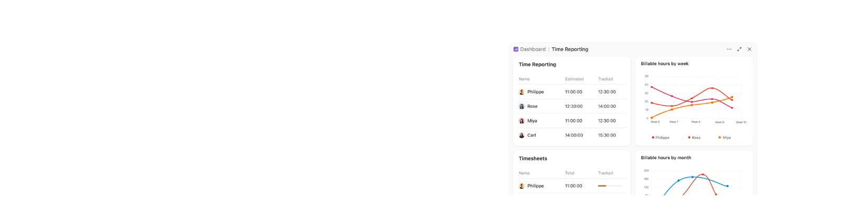868x217 pixels.
Task: Click the purple Dashboard chart icon
Action: (x=516, y=49)
